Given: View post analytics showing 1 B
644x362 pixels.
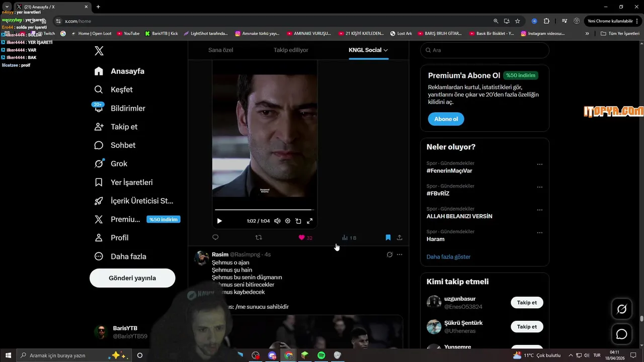Looking at the screenshot, I should point(349,237).
